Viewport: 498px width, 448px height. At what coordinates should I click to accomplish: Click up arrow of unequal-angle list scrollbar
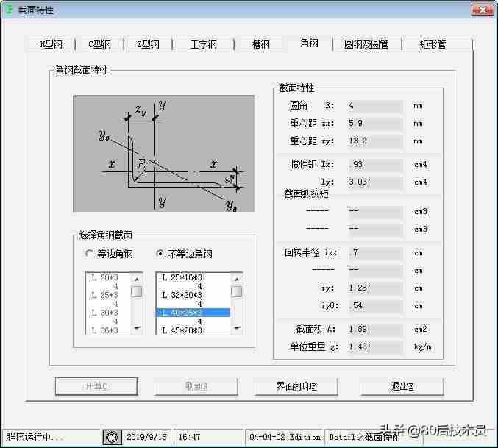point(237,279)
